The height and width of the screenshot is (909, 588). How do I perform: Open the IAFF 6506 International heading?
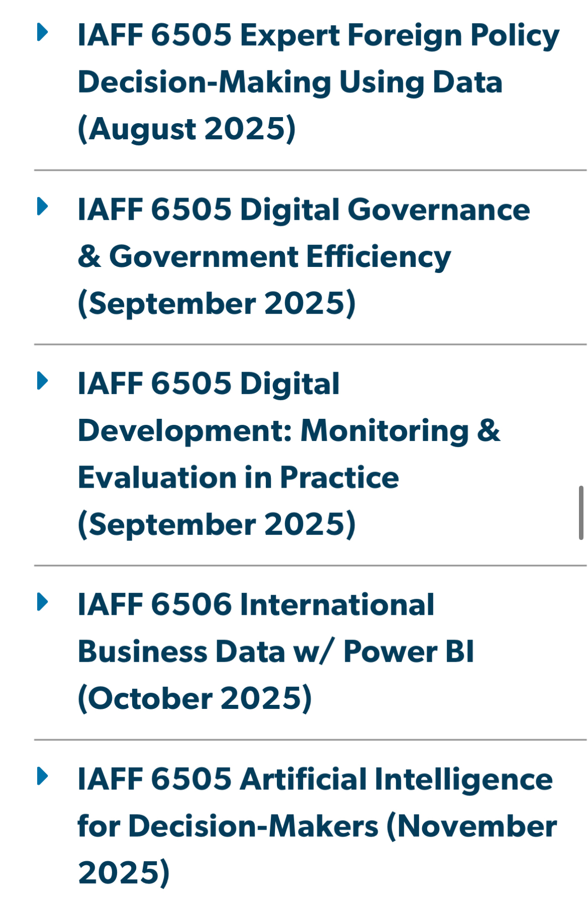point(256,605)
